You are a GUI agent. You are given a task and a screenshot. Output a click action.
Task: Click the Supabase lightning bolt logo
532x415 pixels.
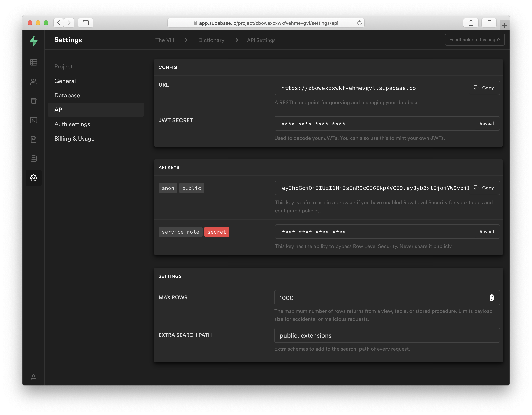pyautogui.click(x=34, y=41)
